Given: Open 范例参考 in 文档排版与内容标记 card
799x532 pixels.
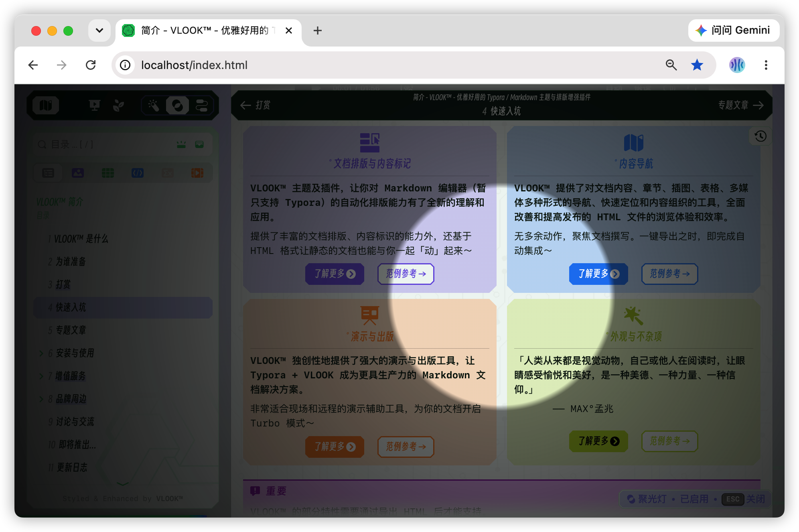Looking at the screenshot, I should coord(406,274).
